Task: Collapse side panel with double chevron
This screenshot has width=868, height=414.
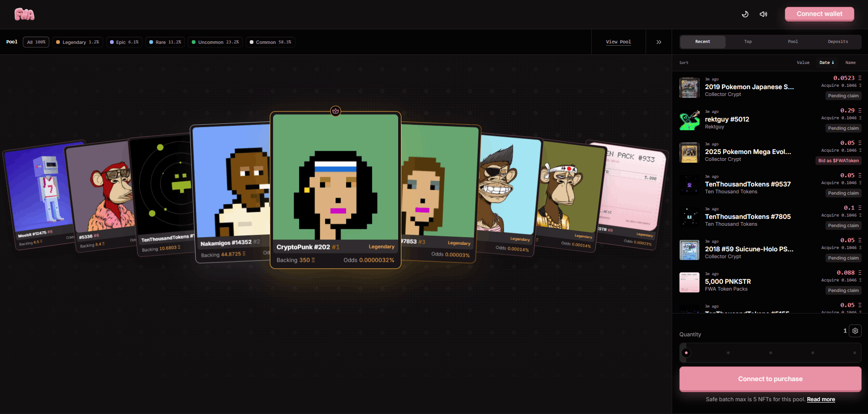Action: (659, 42)
